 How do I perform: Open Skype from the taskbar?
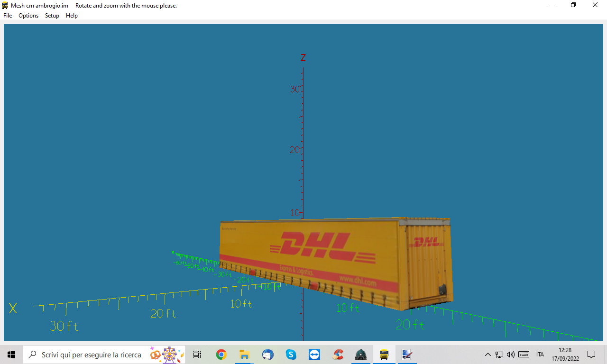[291, 355]
